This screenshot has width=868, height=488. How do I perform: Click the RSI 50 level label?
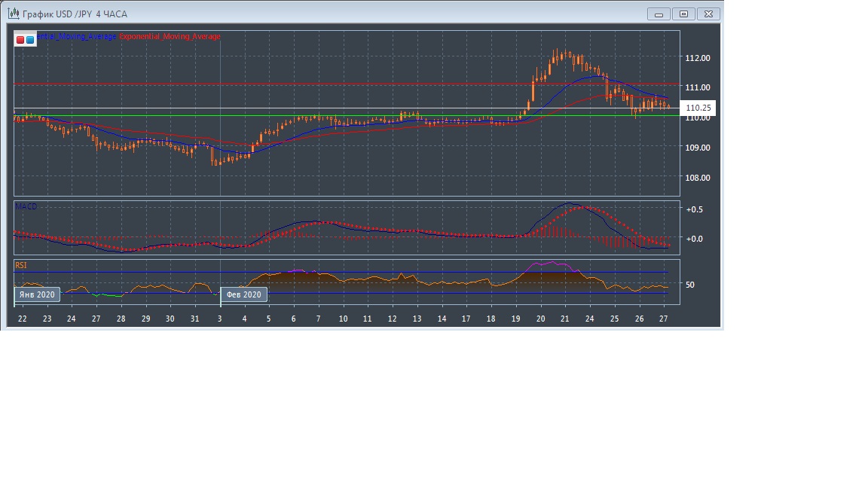coord(689,285)
